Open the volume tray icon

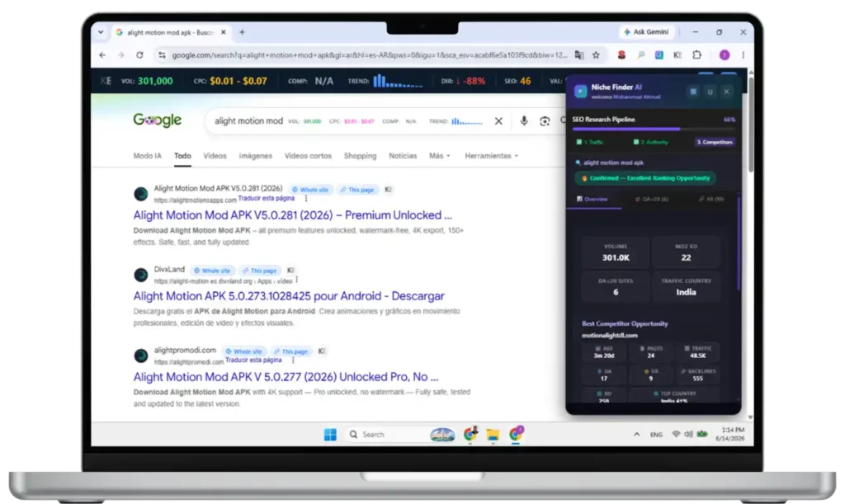(x=688, y=434)
